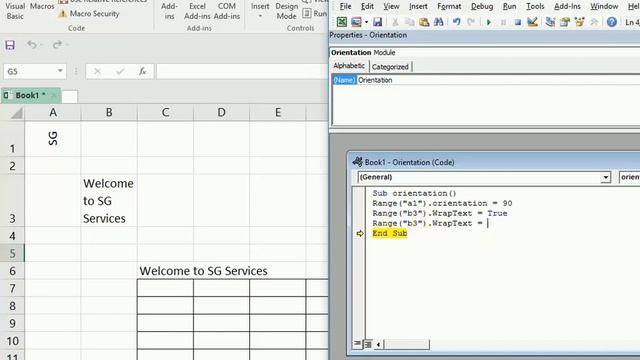Switch to Alphabetic tab in Properties
The image size is (640, 360).
coord(349,66)
